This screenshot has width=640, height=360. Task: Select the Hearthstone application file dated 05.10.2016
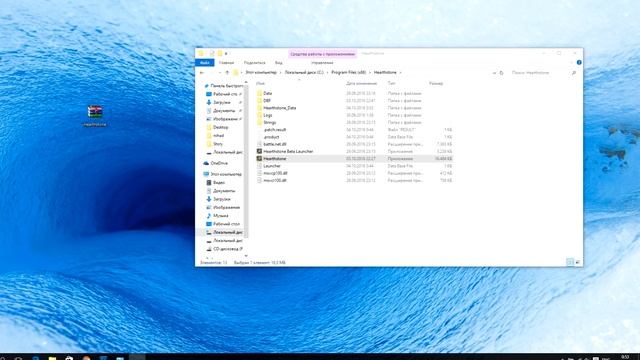(x=354, y=159)
